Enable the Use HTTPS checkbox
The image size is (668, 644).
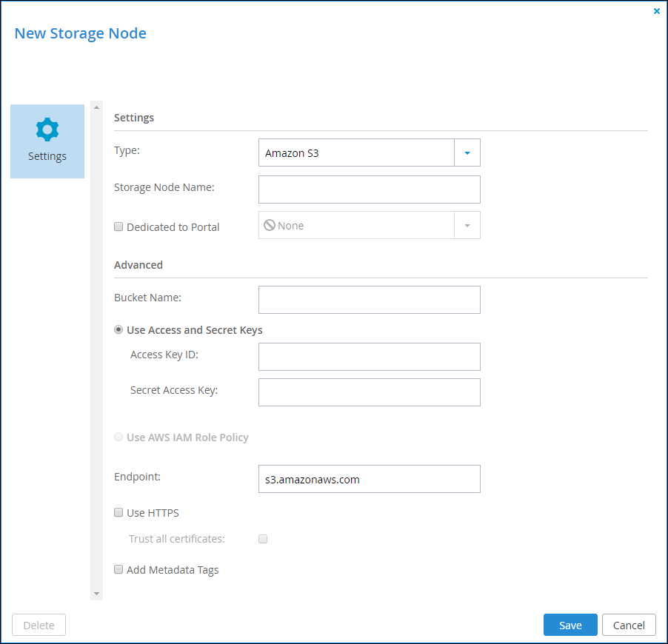[118, 512]
